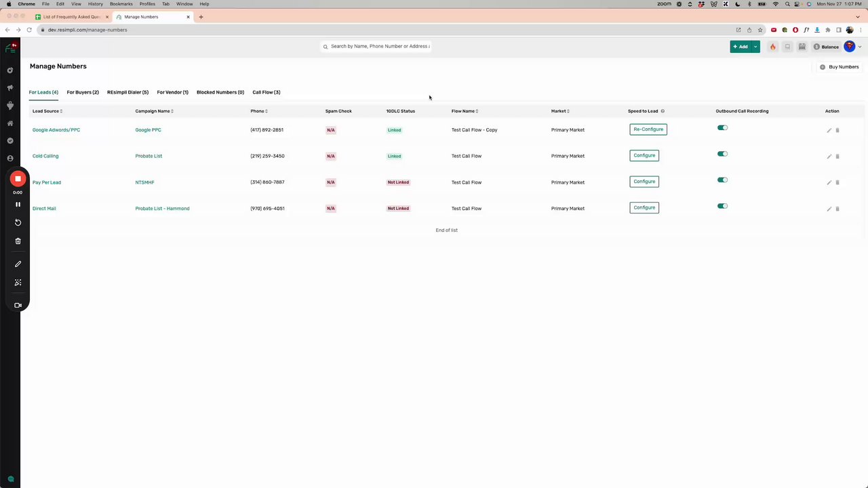Edit the Google Adwords/PPC row pencil icon
Screen dimensions: 868x488
[829, 130]
